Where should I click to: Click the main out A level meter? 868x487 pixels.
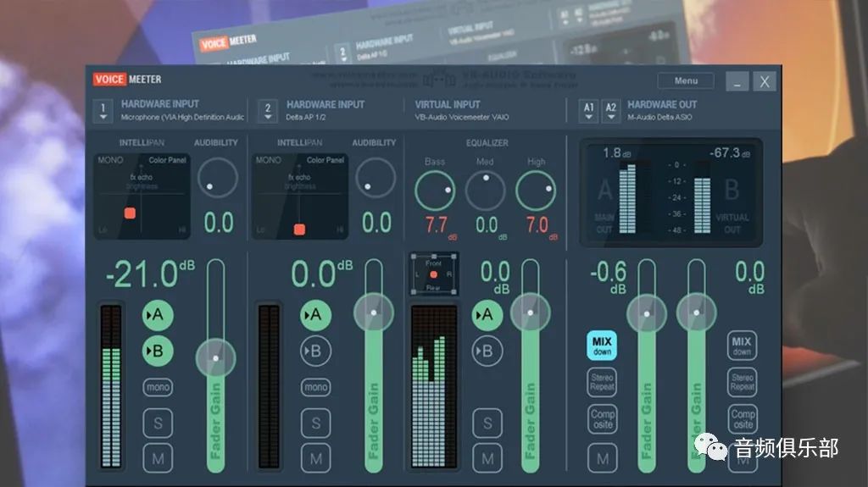click(627, 197)
